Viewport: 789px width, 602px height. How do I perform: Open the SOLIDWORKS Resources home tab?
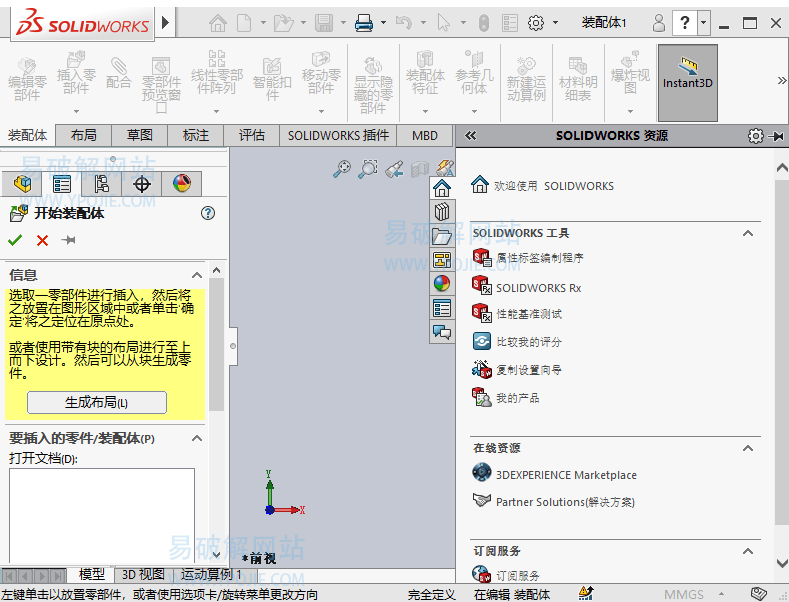pyautogui.click(x=442, y=188)
